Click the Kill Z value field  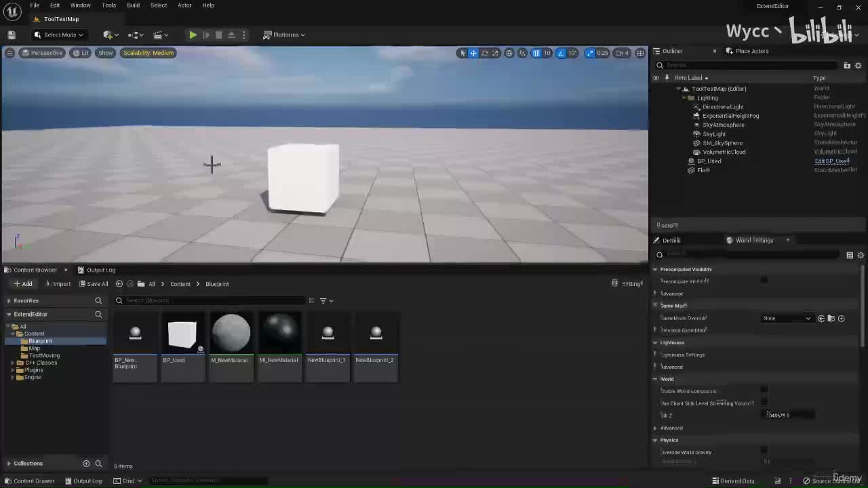(788, 415)
